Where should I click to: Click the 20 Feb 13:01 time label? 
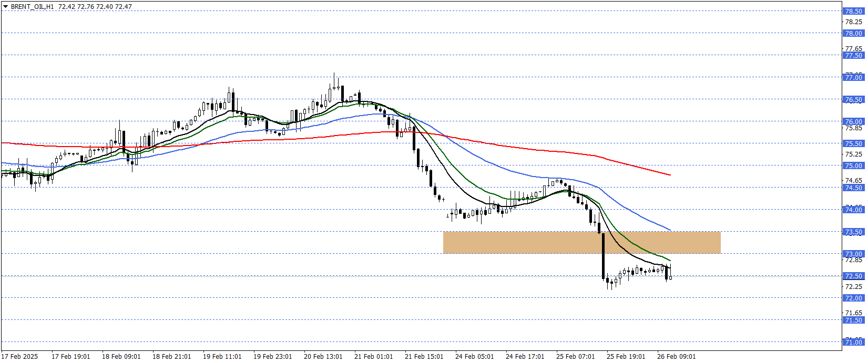click(x=323, y=357)
